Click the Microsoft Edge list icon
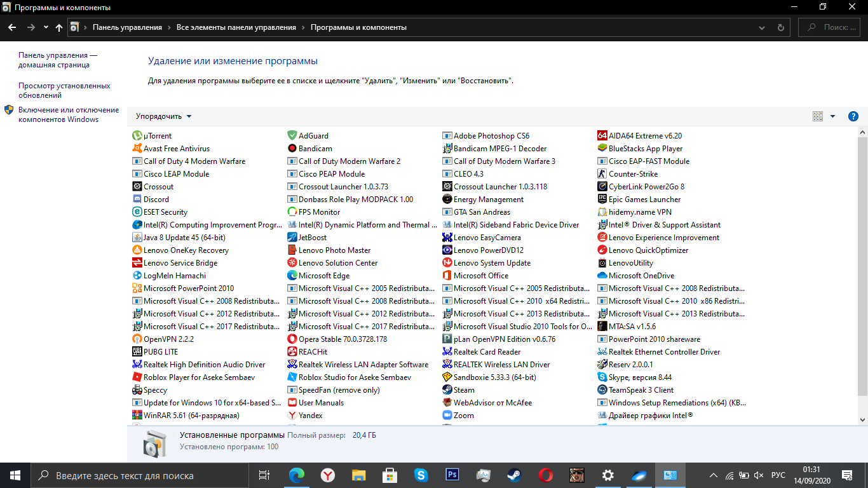Screen dimensions: 868x488 pyautogui.click(x=292, y=275)
